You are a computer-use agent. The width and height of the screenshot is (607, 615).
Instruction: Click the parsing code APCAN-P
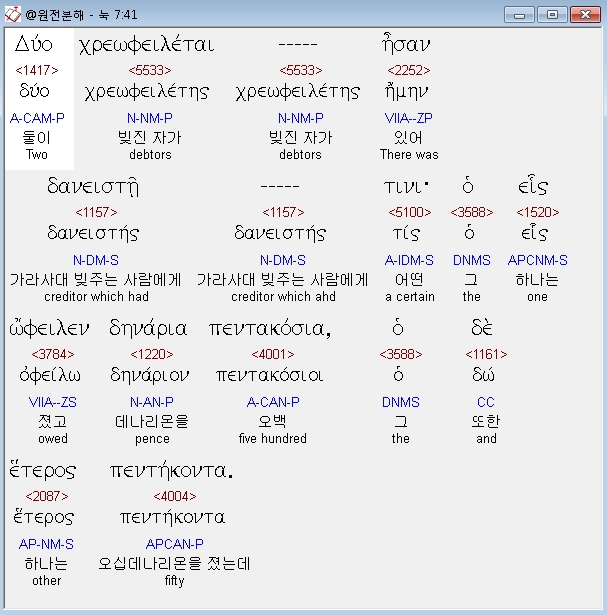click(174, 544)
